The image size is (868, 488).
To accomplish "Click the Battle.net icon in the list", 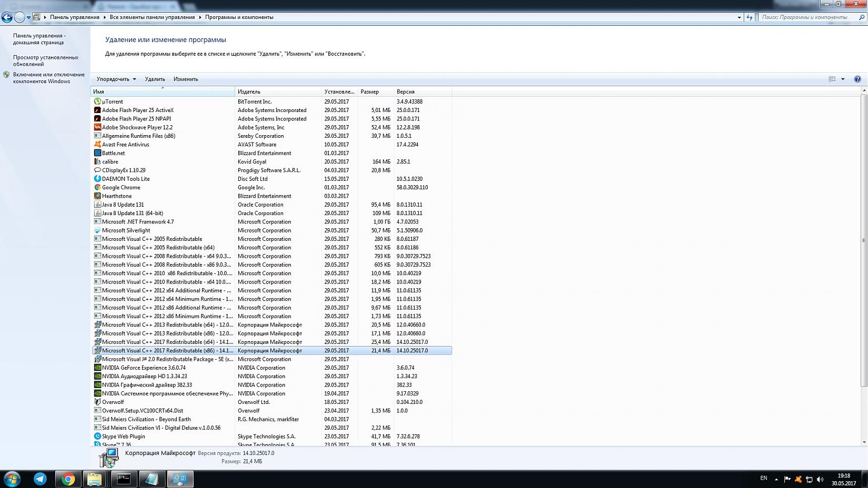I will [97, 153].
